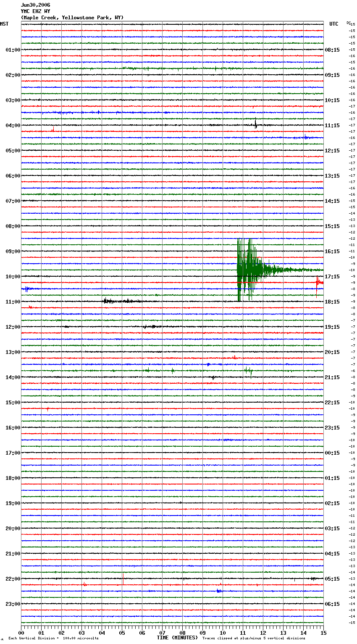The image size is (357, 644).
Task: Select the 23:00 MST time label
Action: [x=13, y=604]
